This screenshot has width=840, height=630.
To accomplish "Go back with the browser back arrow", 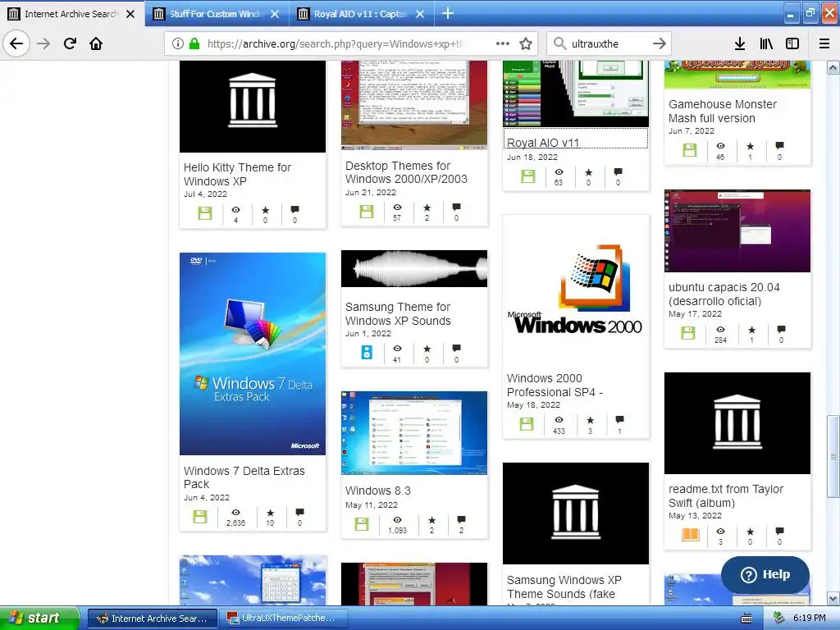I will [16, 43].
